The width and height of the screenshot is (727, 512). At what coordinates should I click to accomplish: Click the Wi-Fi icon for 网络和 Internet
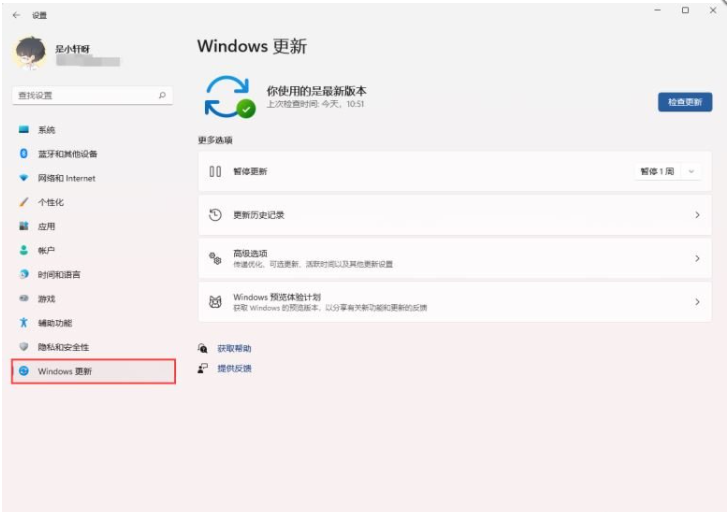point(24,178)
